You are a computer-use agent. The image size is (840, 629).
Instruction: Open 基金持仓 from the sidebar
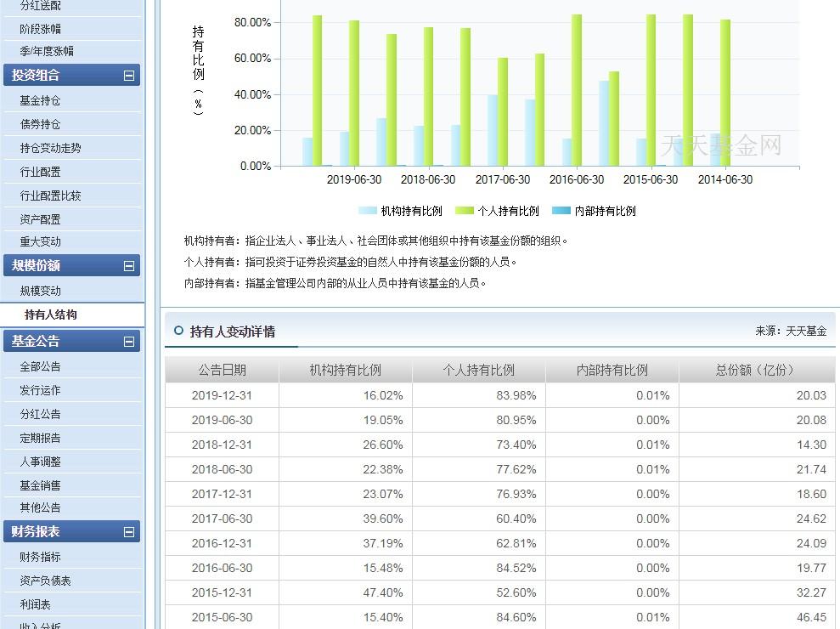39,99
